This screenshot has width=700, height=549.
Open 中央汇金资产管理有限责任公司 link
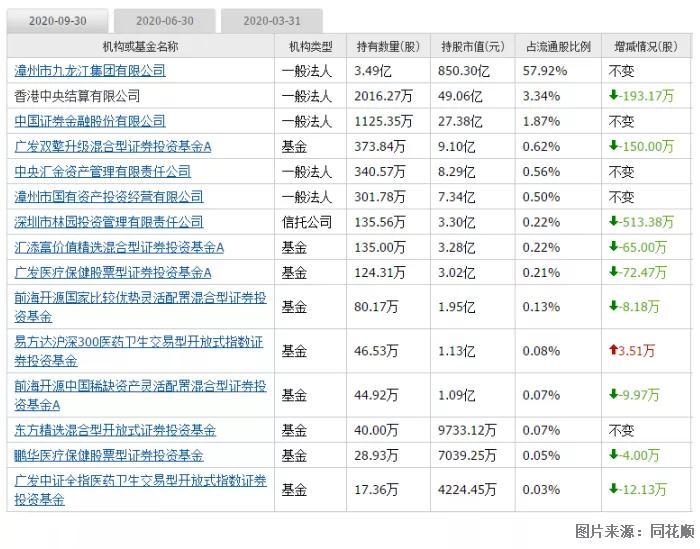coord(102,171)
